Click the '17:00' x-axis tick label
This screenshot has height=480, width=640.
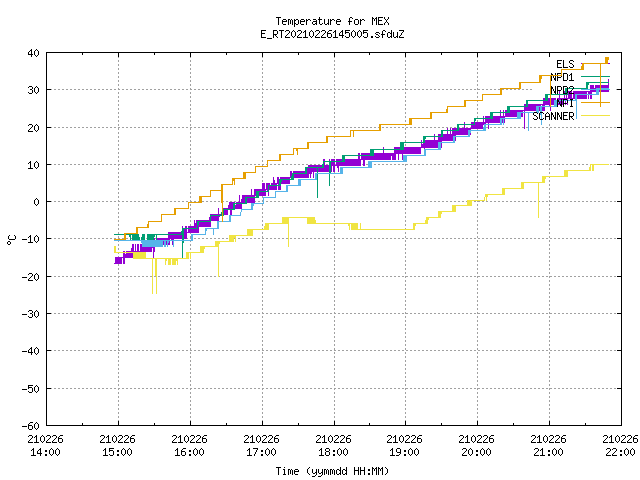pos(261,452)
